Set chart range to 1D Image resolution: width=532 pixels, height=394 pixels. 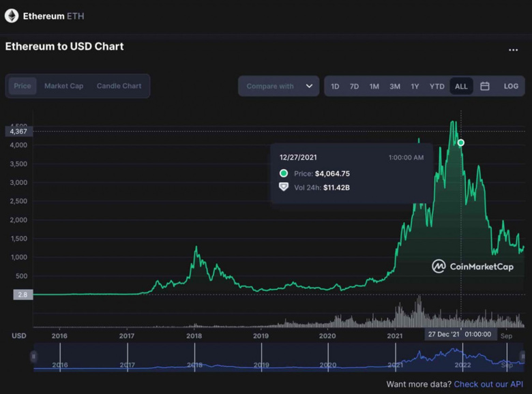pos(335,87)
